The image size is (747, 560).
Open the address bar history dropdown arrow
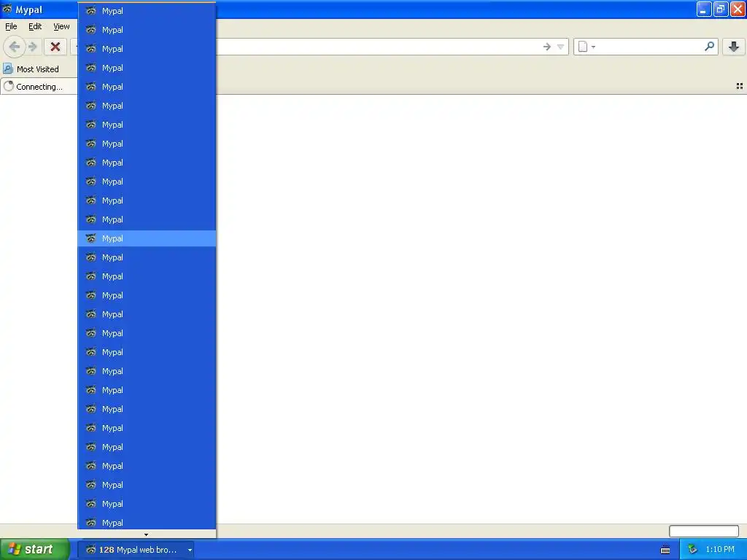click(561, 47)
